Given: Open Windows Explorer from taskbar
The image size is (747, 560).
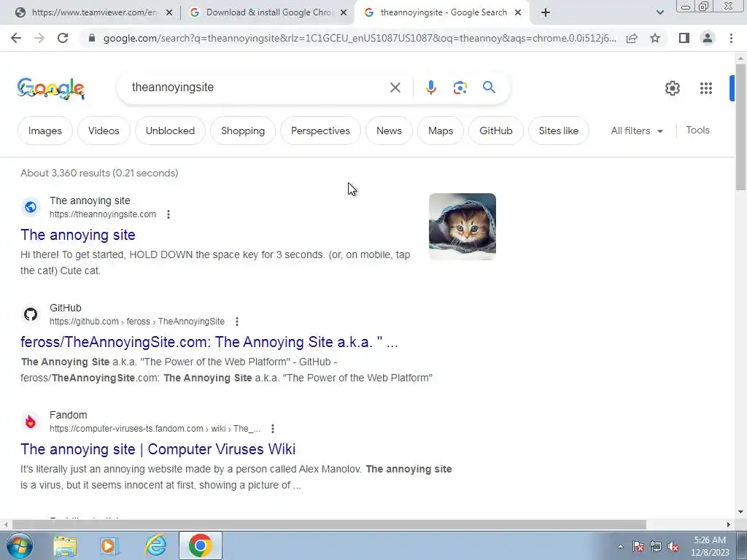Looking at the screenshot, I should click(65, 546).
